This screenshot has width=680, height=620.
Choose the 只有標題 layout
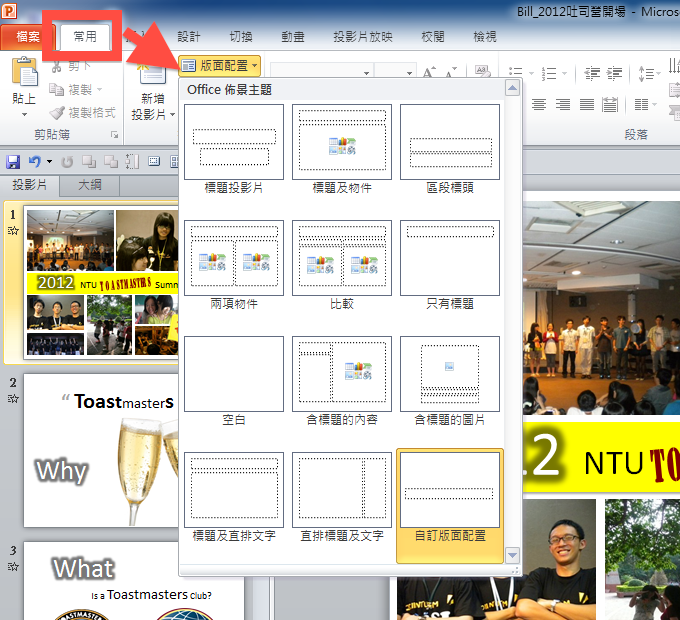450,265
